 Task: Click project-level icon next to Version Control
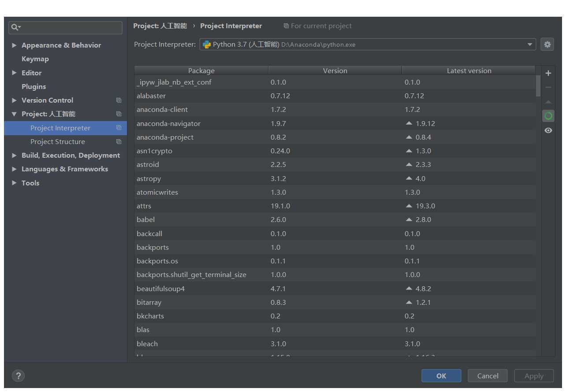coord(119,100)
